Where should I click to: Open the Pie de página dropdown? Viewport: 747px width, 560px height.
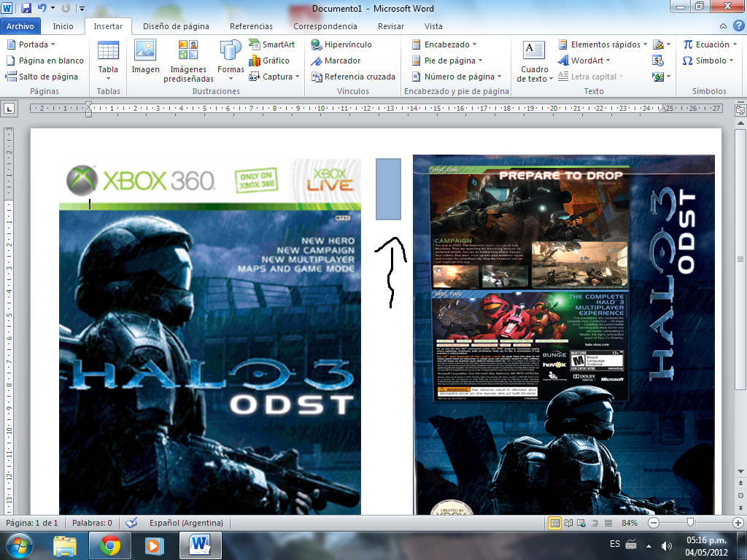(447, 61)
